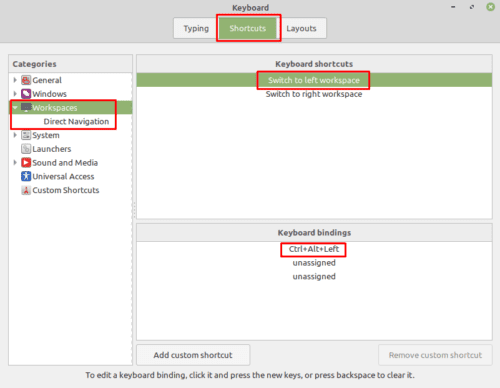Expand the Windows category arrow
The image size is (500, 388).
coord(15,94)
